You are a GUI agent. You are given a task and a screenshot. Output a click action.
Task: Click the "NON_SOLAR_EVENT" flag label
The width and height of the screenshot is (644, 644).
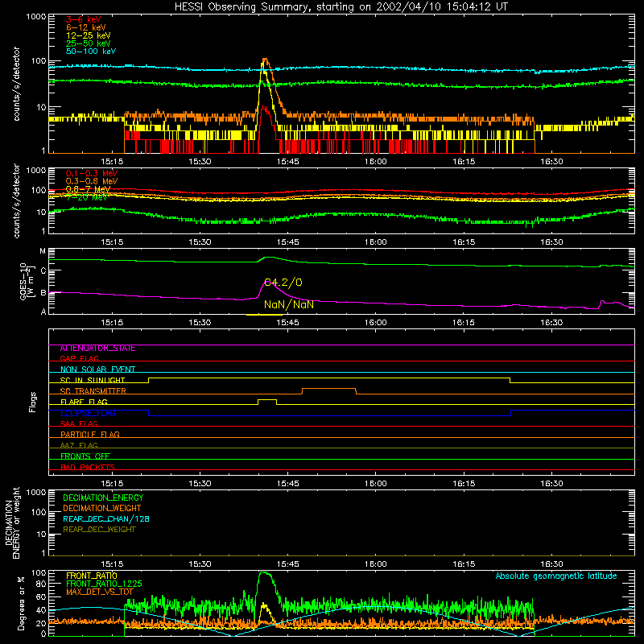pyautogui.click(x=97, y=369)
